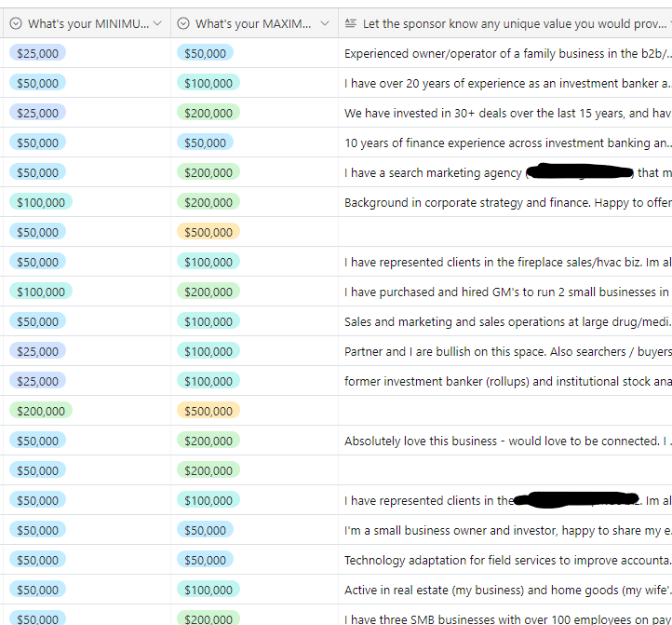
Task: Click the $200,000 maximum in the "hired GM's" row
Action: pyautogui.click(x=208, y=292)
